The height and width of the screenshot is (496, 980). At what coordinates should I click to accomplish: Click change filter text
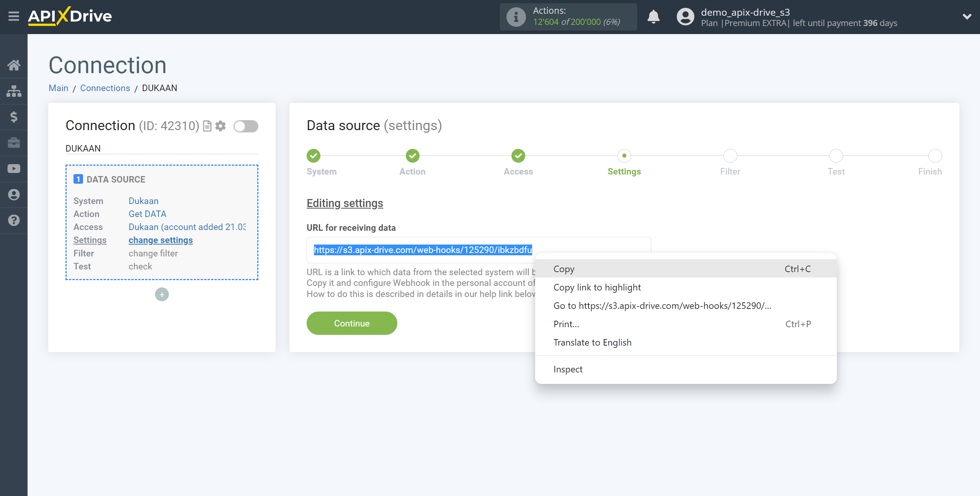pyautogui.click(x=153, y=253)
